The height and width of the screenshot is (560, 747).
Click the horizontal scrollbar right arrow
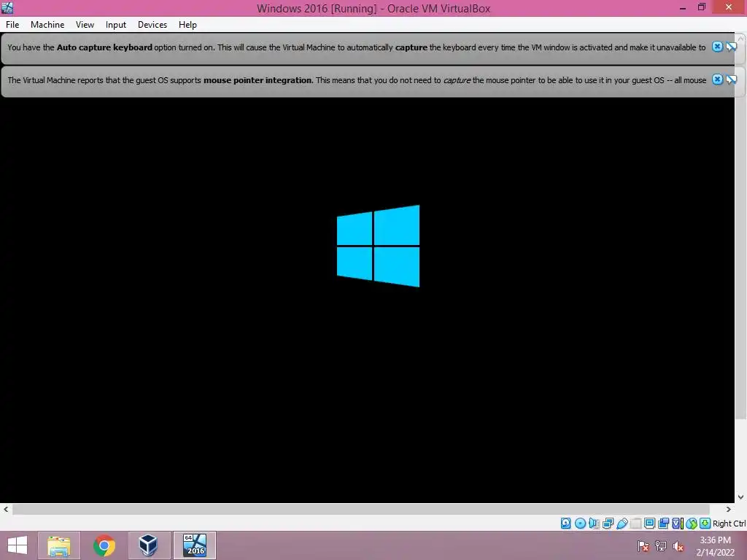pos(729,509)
